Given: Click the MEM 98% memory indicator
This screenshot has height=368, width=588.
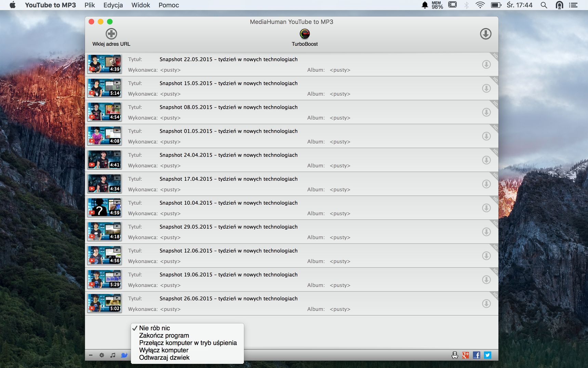Looking at the screenshot, I should tap(437, 5).
